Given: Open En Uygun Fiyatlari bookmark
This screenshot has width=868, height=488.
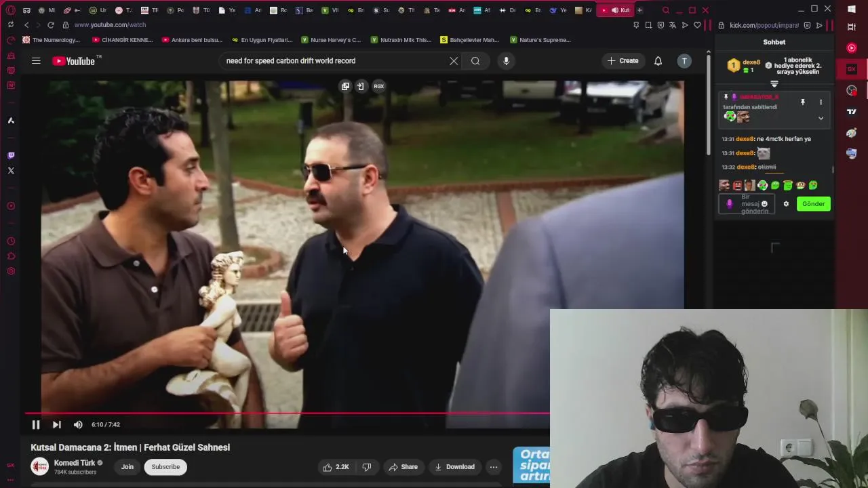Looking at the screenshot, I should 262,40.
